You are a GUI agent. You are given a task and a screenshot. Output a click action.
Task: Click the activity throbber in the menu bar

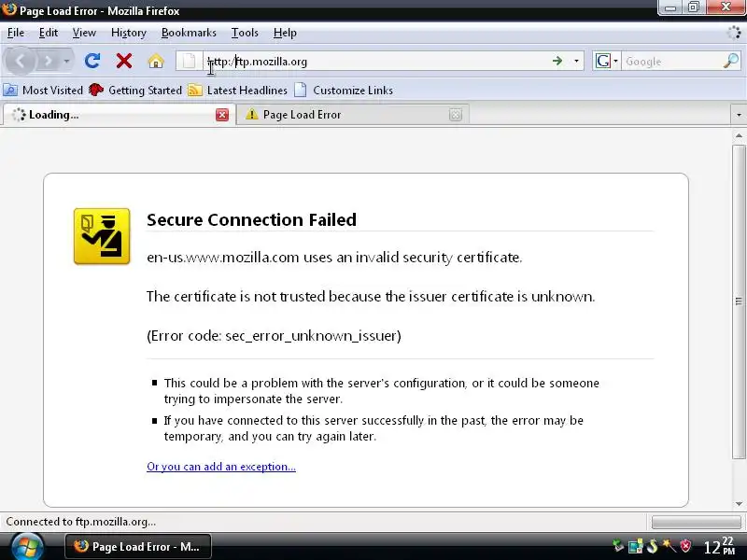point(734,33)
